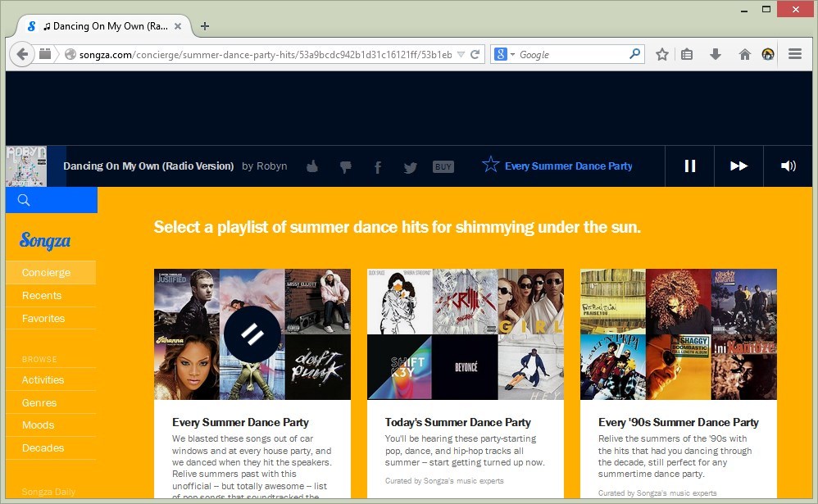Go to browser home page icon
The image size is (818, 504).
744,54
